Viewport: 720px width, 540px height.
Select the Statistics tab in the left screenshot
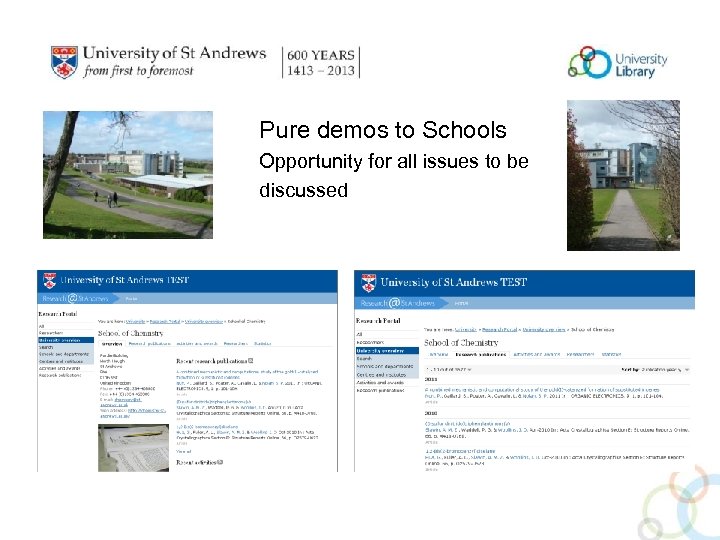262,343
